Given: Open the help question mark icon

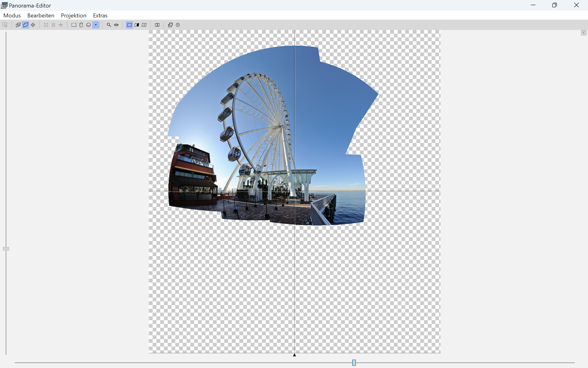Looking at the screenshot, I should click(x=178, y=25).
